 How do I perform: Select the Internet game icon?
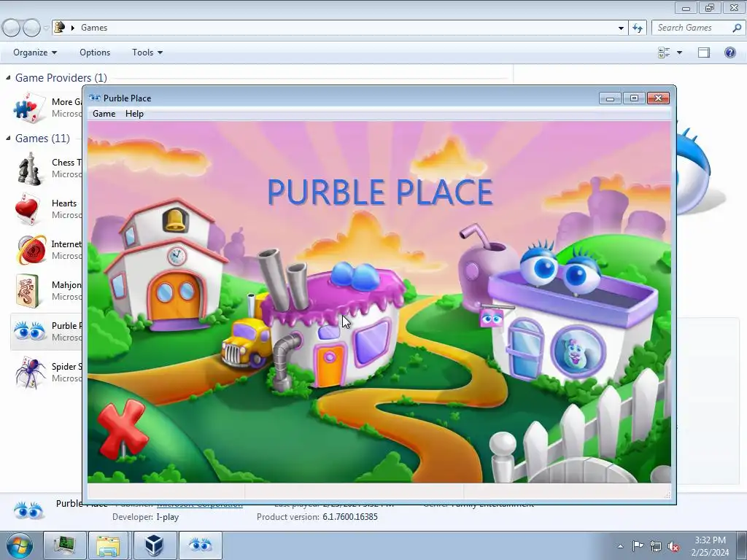coord(31,249)
